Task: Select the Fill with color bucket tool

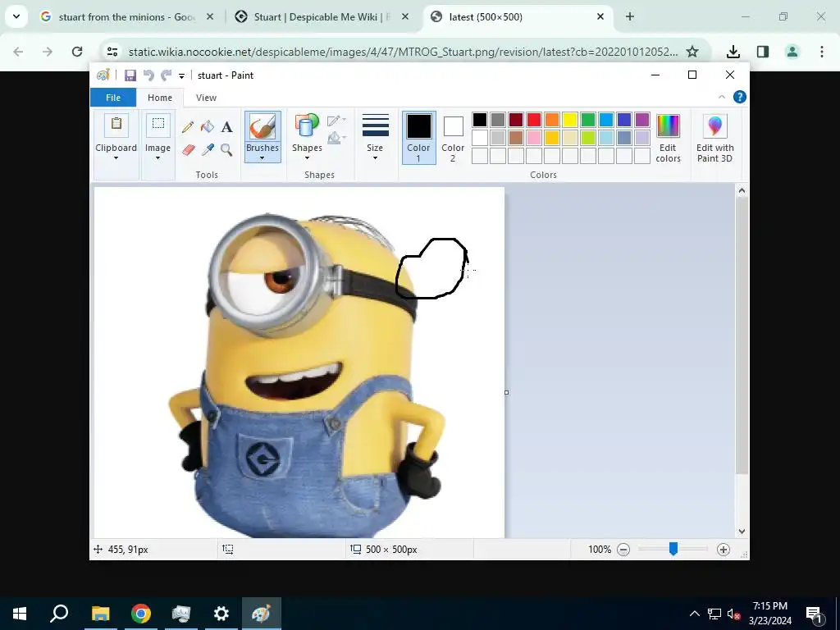Action: [208, 127]
